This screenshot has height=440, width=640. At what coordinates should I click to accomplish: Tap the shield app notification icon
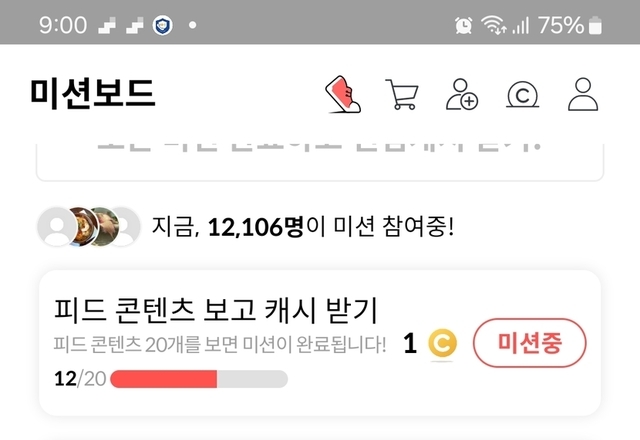162,25
